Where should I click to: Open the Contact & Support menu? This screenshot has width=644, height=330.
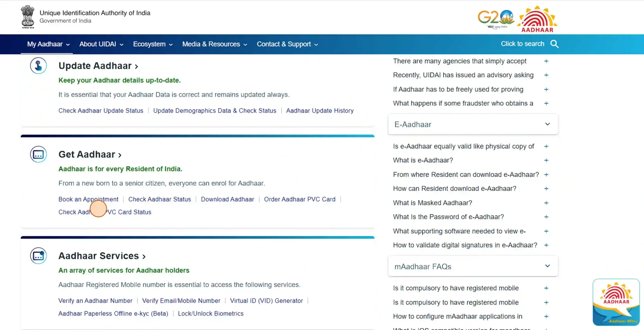tap(287, 44)
